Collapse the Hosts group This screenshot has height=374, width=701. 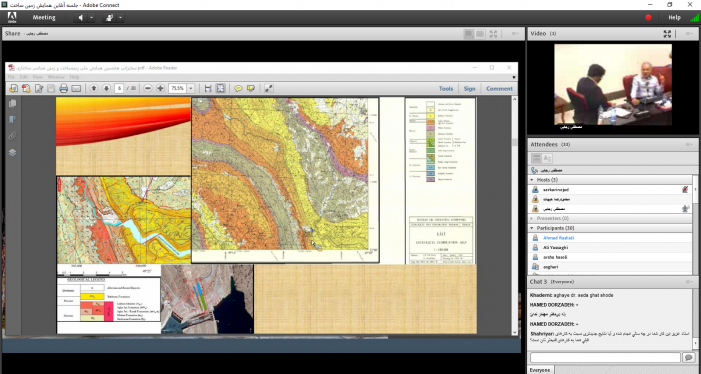532,180
